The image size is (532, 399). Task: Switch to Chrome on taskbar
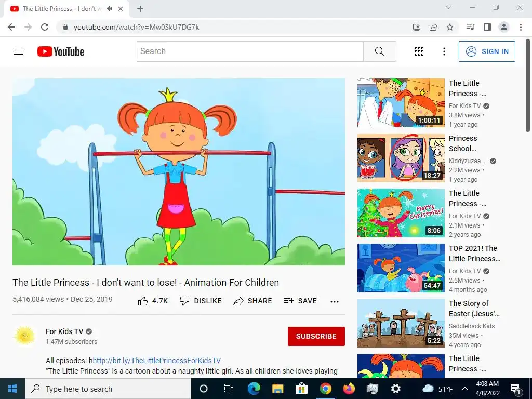coord(325,389)
